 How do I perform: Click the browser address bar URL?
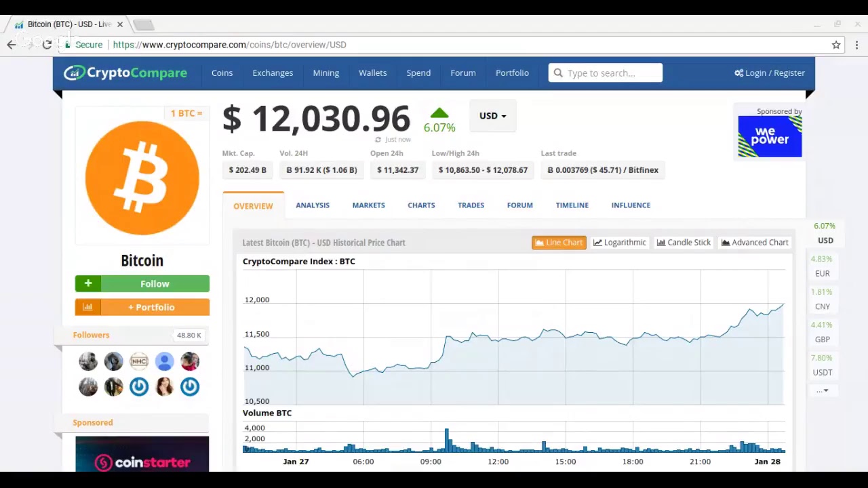click(229, 45)
